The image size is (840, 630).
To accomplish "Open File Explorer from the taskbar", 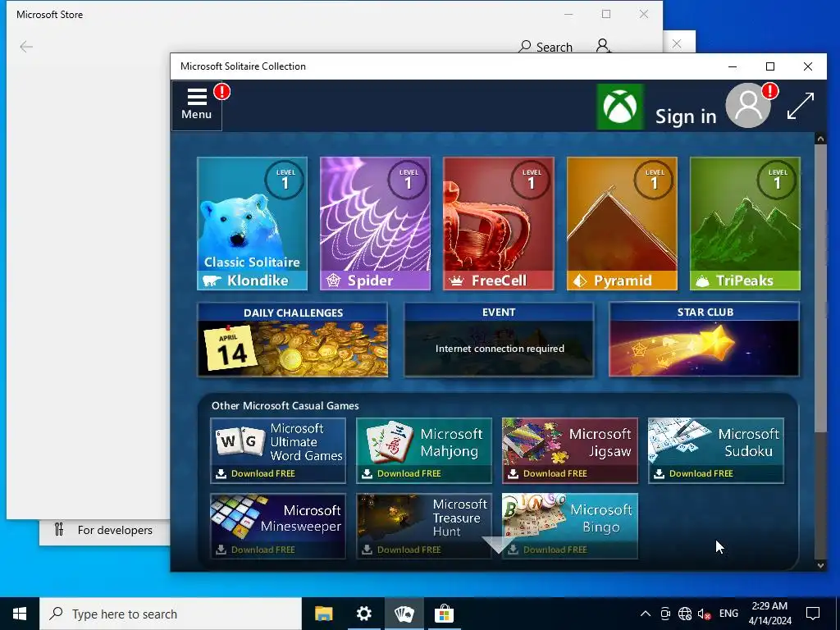I will click(323, 614).
